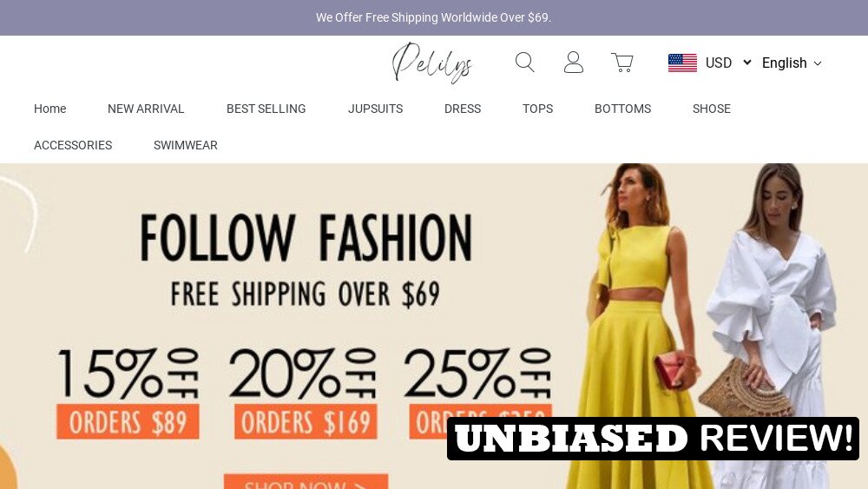
Task: Open the BOTTOMS category
Action: coord(622,109)
